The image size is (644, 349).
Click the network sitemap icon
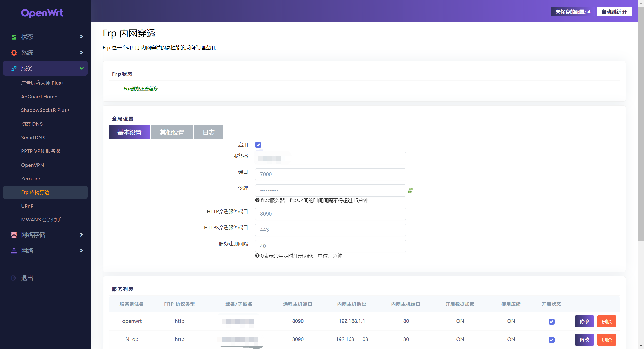14,251
